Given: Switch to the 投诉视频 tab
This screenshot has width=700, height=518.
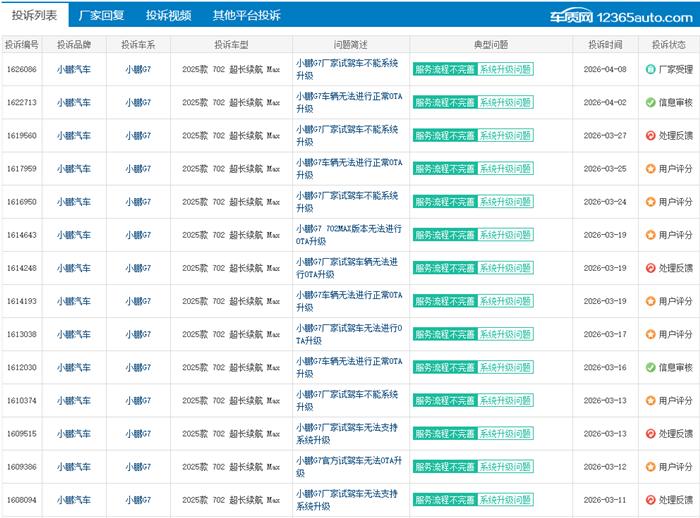Looking at the screenshot, I should click(x=166, y=16).
